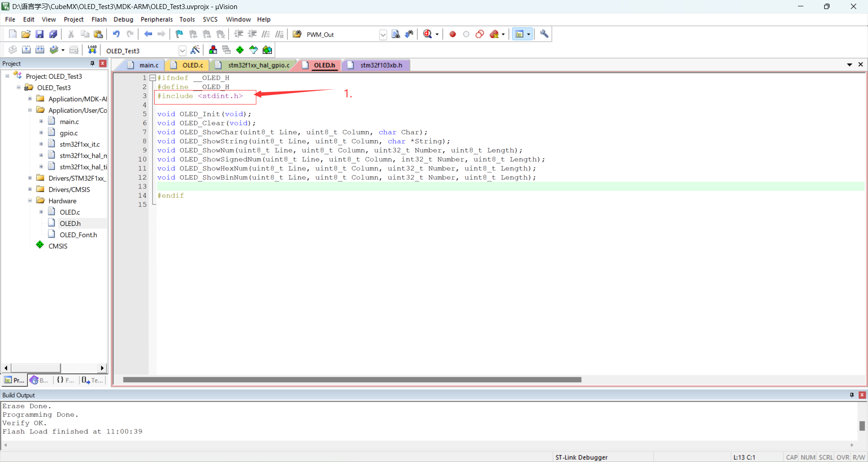
Task: Close the Project panel
Action: (x=103, y=63)
